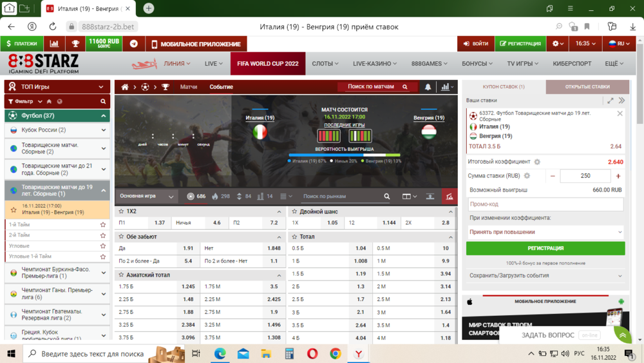644x363 pixels.
Task: Switch to ОТКРЫТЫЕ СТАВКИ tab
Action: (587, 87)
